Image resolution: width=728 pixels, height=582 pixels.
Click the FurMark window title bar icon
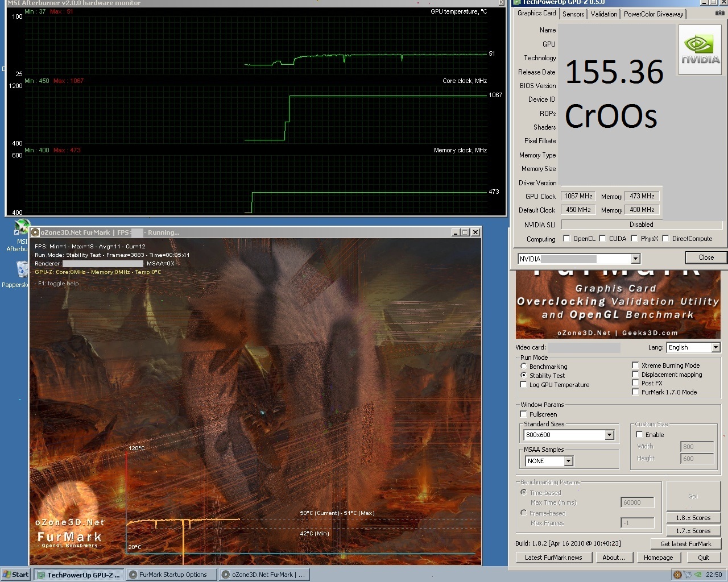35,232
